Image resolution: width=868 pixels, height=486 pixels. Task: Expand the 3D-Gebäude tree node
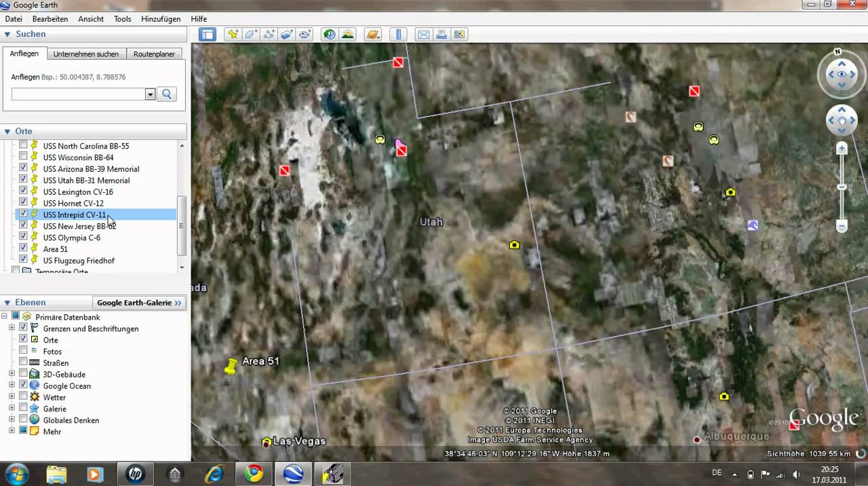(x=12, y=374)
